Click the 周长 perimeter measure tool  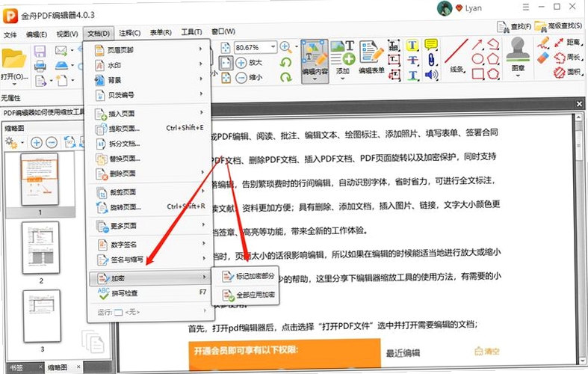coord(568,57)
